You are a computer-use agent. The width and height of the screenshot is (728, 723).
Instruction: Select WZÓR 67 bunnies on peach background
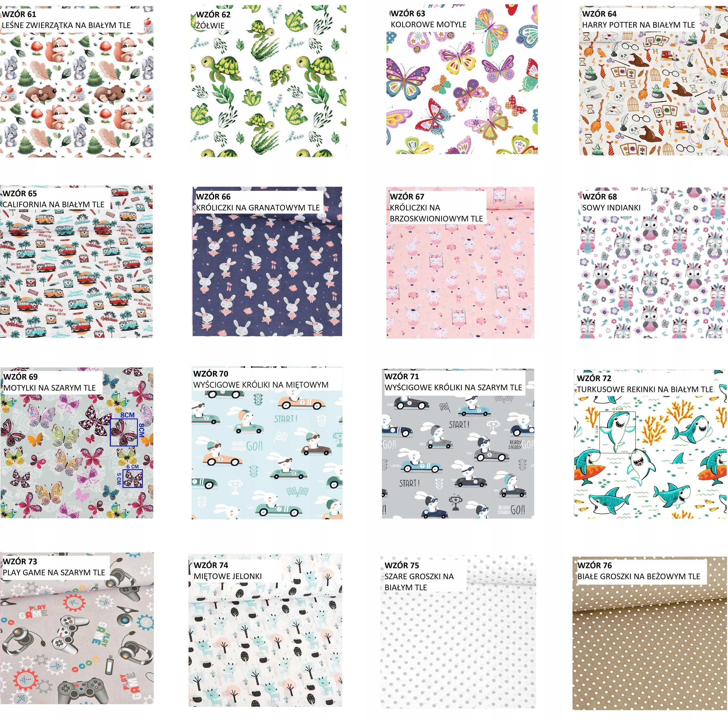click(x=460, y=263)
